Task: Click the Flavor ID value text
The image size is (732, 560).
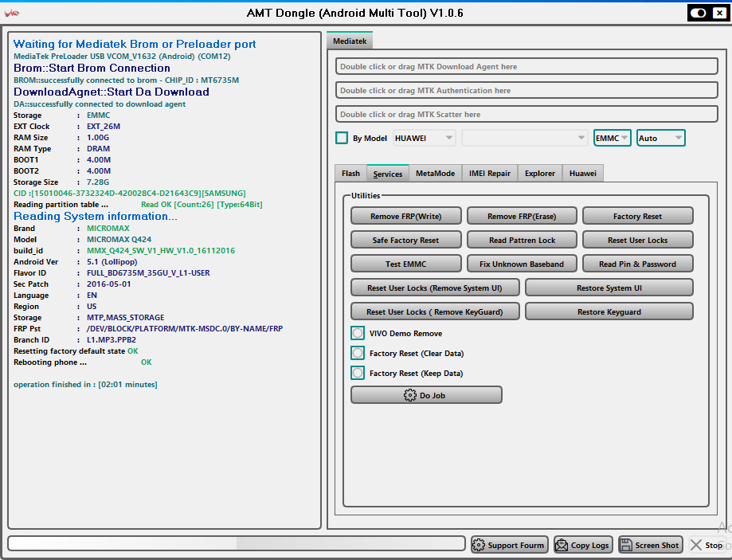Action: click(x=148, y=272)
